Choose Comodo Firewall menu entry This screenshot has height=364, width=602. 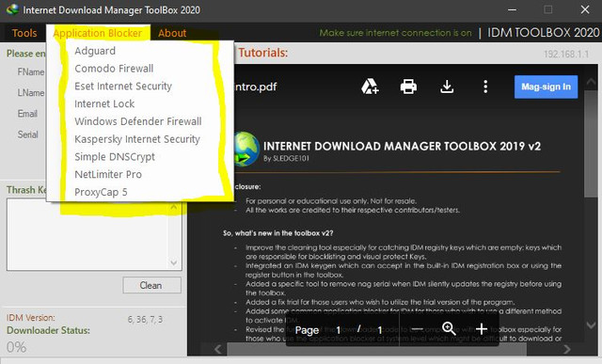(x=114, y=69)
